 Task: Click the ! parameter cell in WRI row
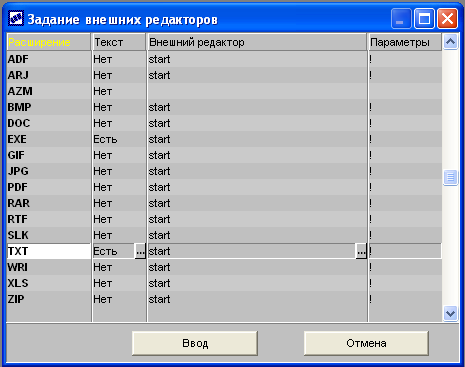click(x=405, y=267)
